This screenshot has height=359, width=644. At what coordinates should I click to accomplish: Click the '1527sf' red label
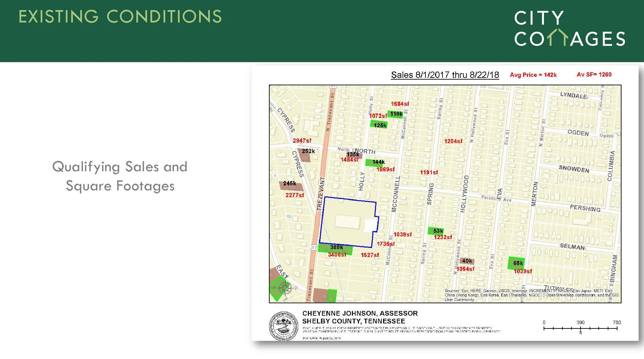click(x=370, y=255)
